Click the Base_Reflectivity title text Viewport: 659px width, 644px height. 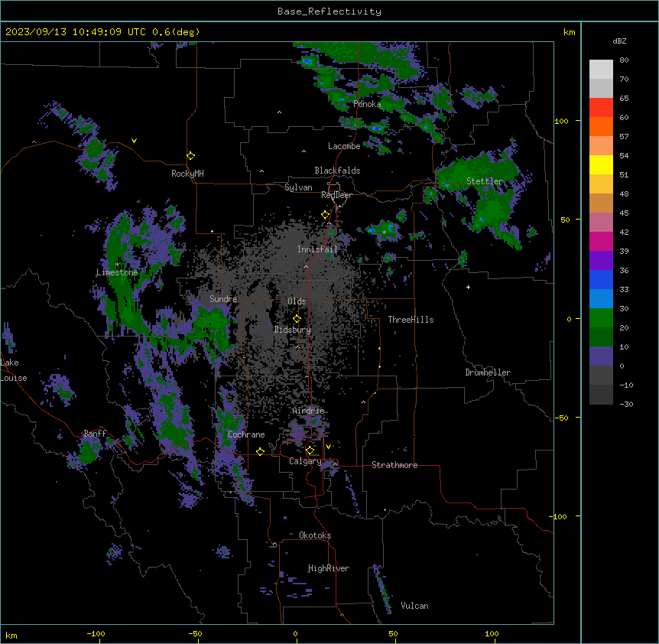pyautogui.click(x=329, y=11)
